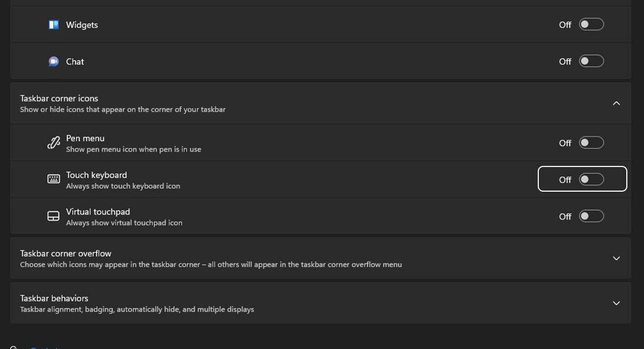The width and height of the screenshot is (644, 349).
Task: Turn on the Widgets toggle
Action: [x=591, y=25]
